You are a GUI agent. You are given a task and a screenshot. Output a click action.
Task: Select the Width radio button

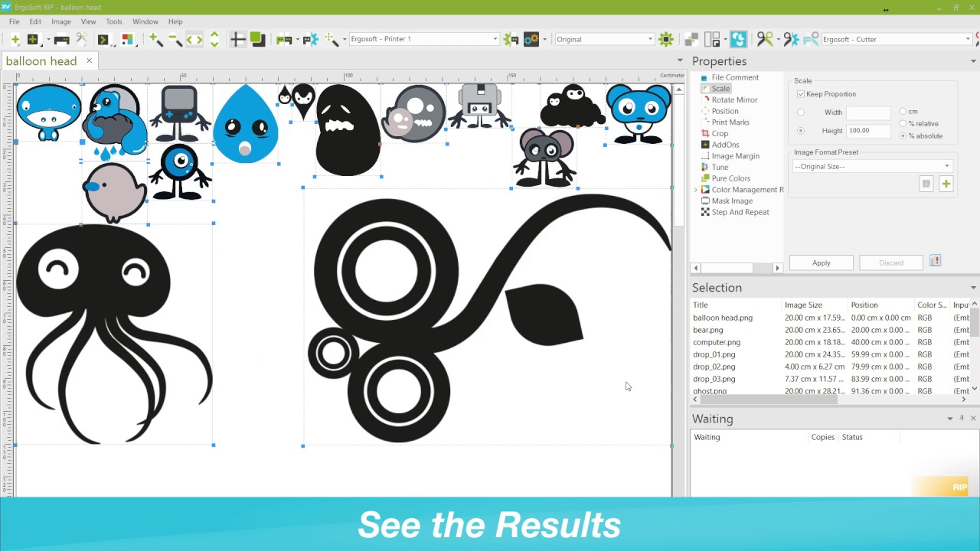pyautogui.click(x=801, y=112)
